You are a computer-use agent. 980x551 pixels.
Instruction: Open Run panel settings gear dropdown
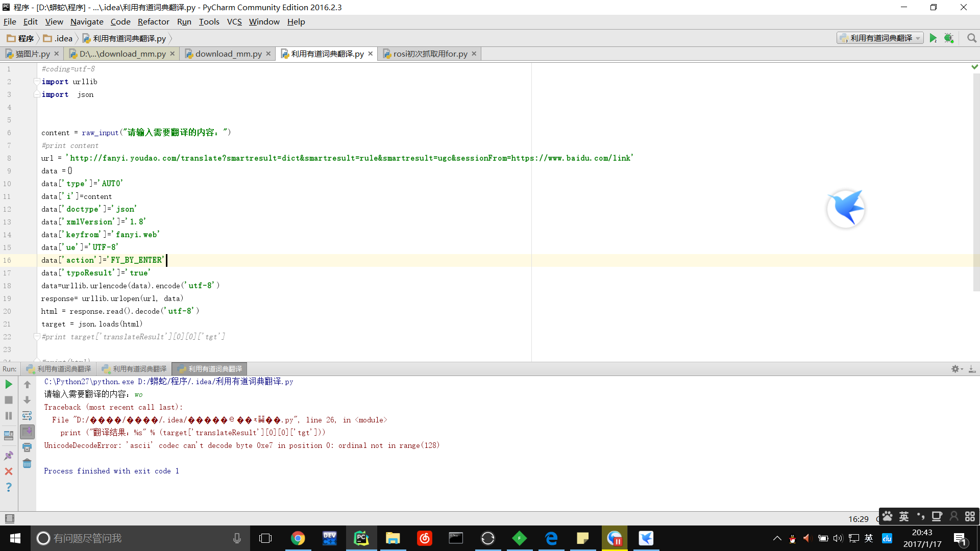pyautogui.click(x=957, y=369)
